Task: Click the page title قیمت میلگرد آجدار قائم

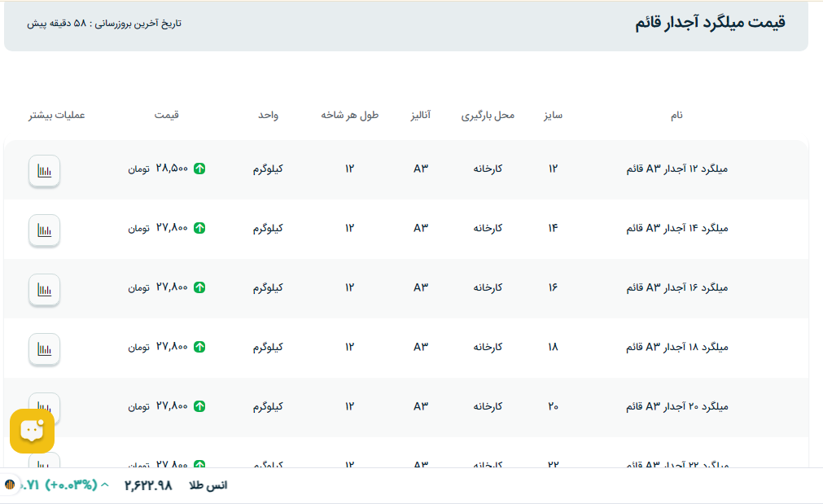Action: click(x=710, y=24)
